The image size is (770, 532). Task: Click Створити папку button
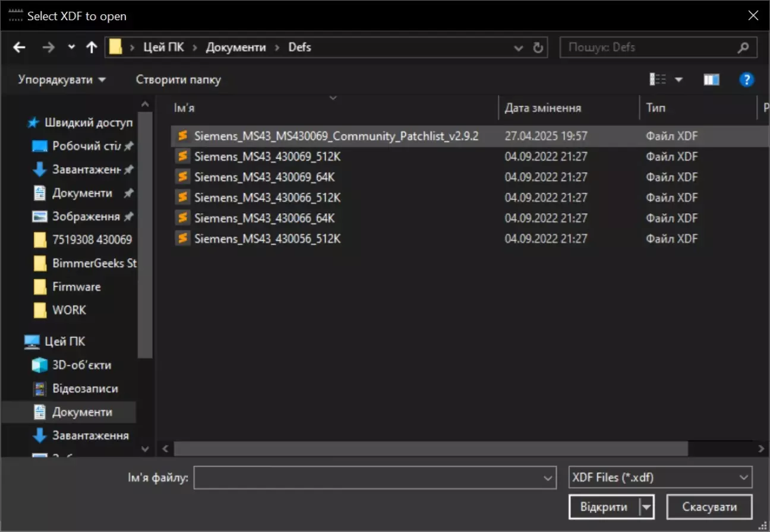[178, 80]
